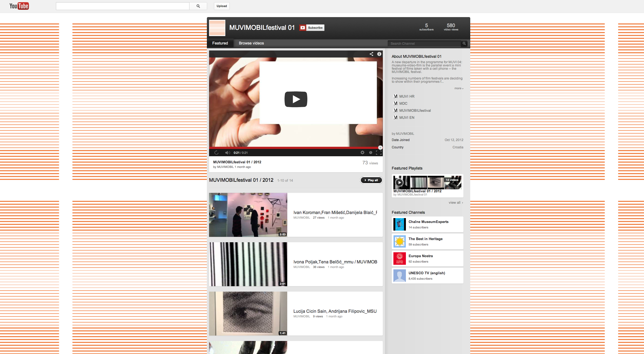Open view all playlists link
Image resolution: width=644 pixels, height=354 pixels.
point(456,203)
